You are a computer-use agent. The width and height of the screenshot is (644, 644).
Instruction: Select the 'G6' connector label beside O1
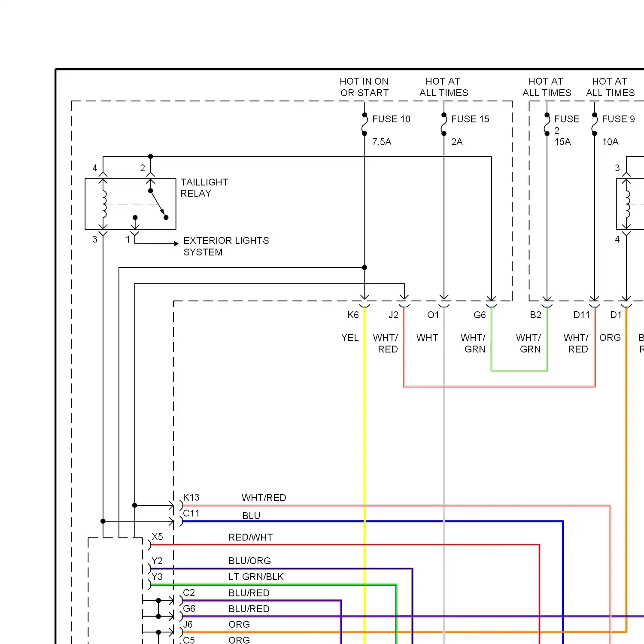tap(480, 315)
